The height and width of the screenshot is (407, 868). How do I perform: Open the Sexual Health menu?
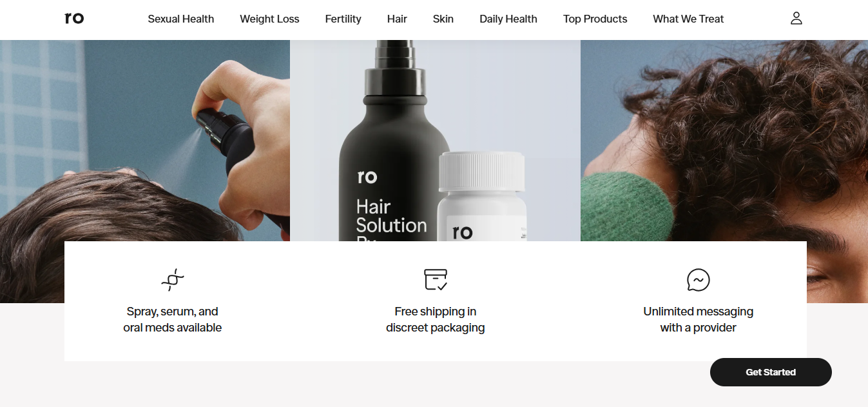click(181, 19)
